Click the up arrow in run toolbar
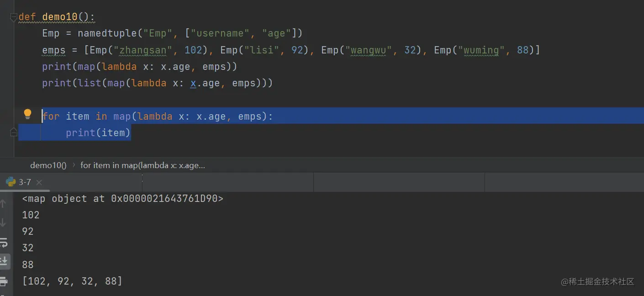The image size is (644, 296). (4, 204)
